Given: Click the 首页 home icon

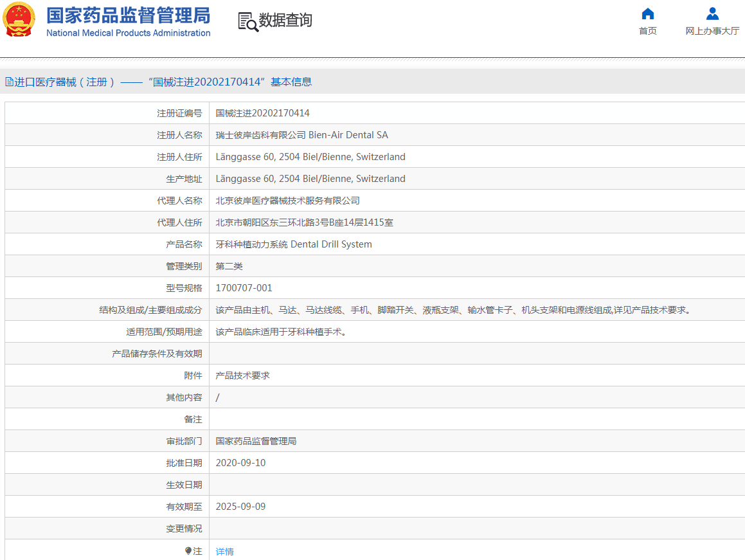Looking at the screenshot, I should [647, 14].
